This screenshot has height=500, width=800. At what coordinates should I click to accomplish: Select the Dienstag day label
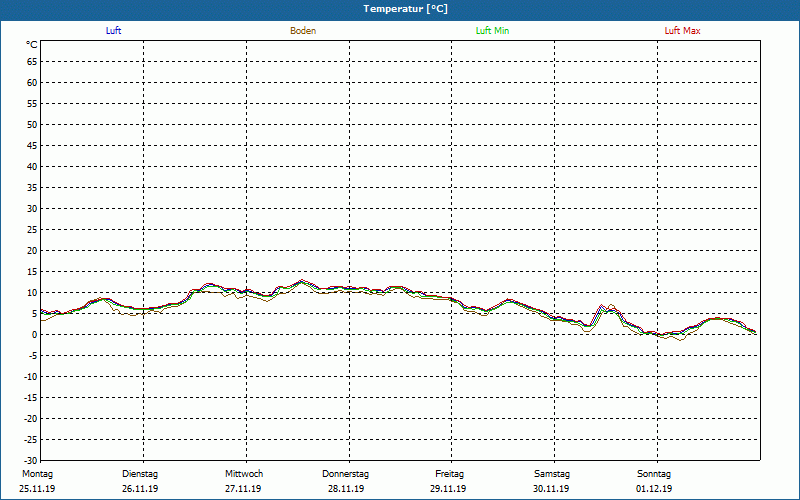(140, 474)
